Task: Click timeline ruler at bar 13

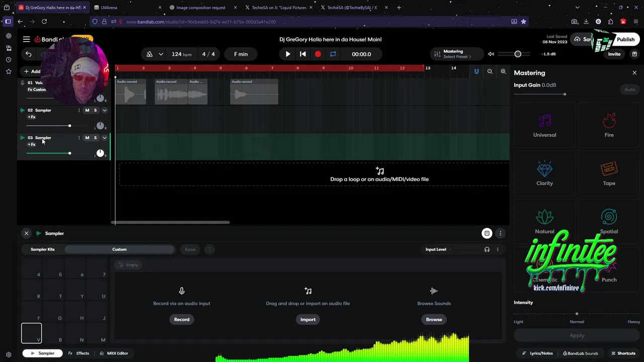Action: [428, 68]
